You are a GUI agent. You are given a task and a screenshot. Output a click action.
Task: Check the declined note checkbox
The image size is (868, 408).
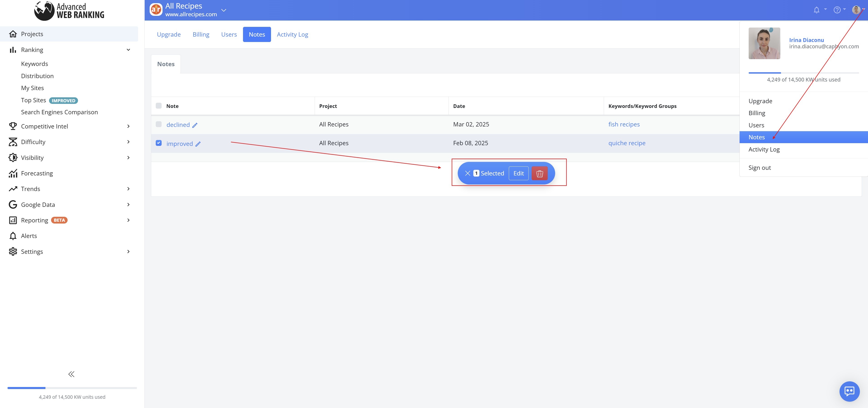coord(159,124)
